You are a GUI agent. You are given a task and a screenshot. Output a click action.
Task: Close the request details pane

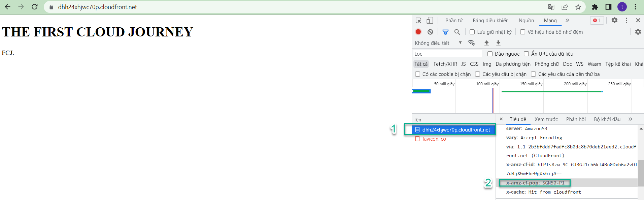pyautogui.click(x=501, y=119)
